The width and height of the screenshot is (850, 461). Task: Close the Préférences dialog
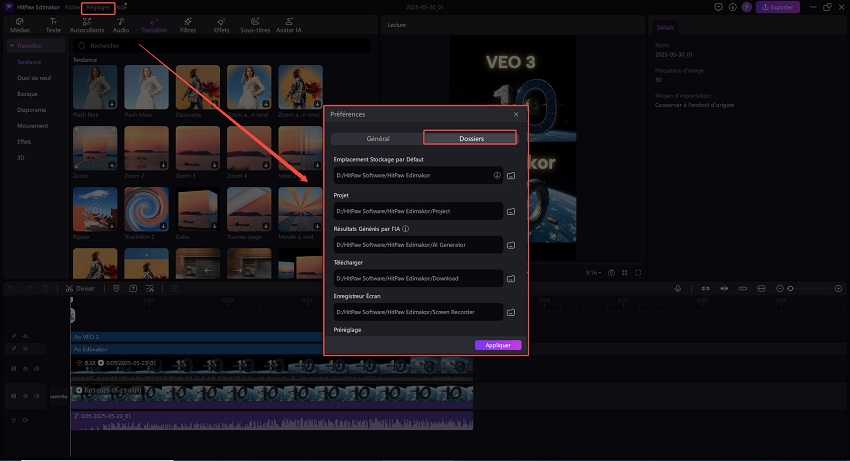click(x=516, y=114)
